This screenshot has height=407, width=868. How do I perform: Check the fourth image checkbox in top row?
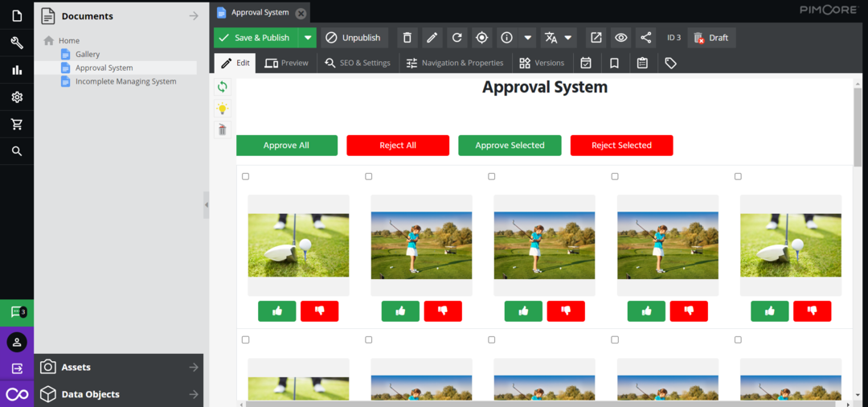(x=615, y=177)
